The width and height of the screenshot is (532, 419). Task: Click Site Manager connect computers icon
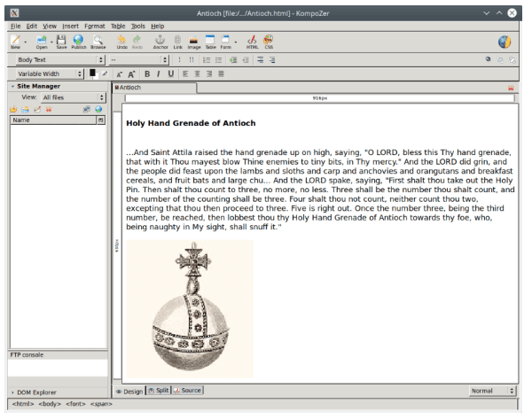tap(87, 109)
